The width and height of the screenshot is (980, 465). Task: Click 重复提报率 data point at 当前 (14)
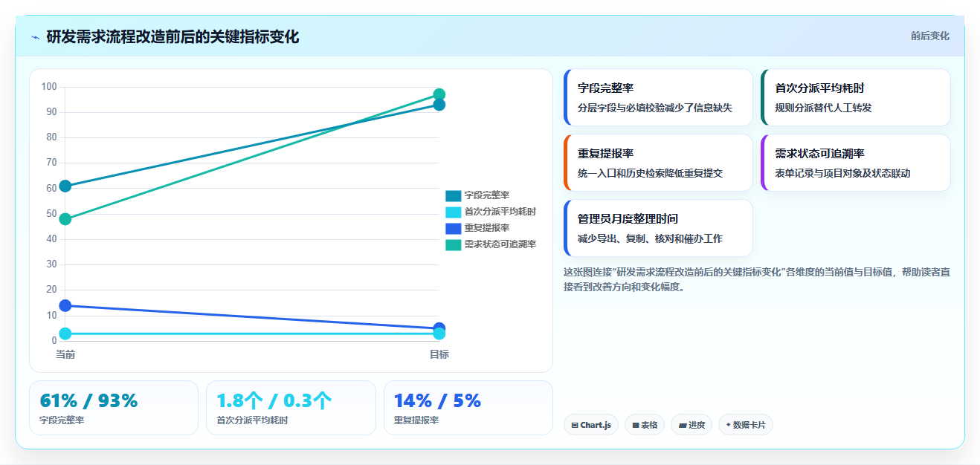pos(65,305)
